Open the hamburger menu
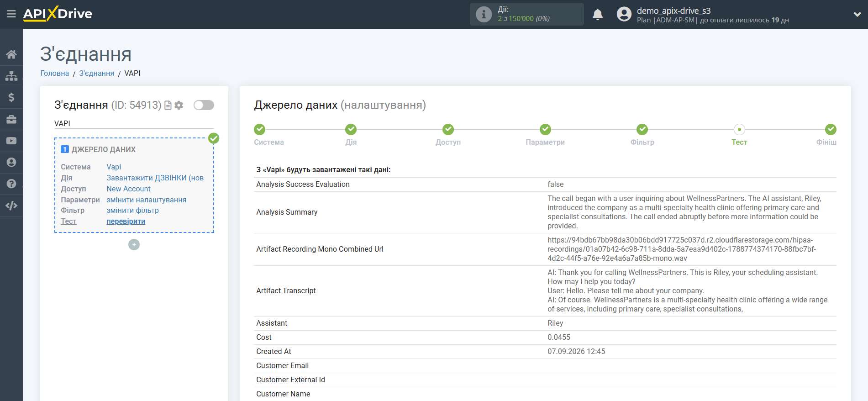 (x=11, y=14)
